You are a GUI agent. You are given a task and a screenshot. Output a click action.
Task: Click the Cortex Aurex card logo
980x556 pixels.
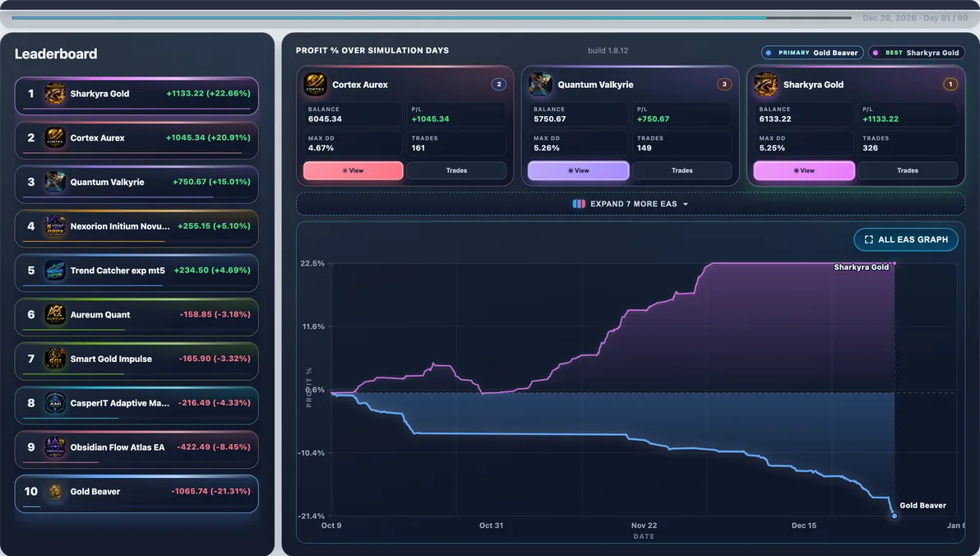pyautogui.click(x=315, y=85)
